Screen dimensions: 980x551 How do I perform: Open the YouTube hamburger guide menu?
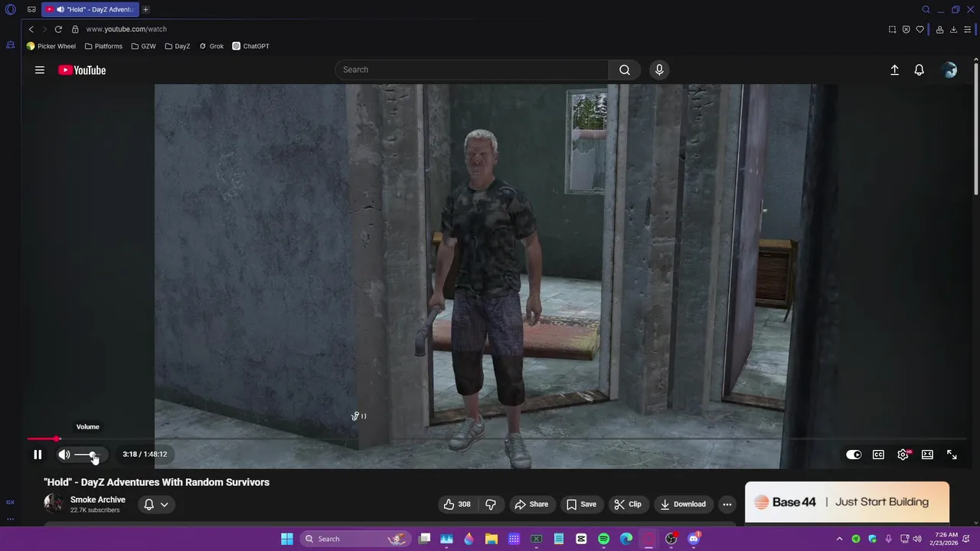(40, 70)
